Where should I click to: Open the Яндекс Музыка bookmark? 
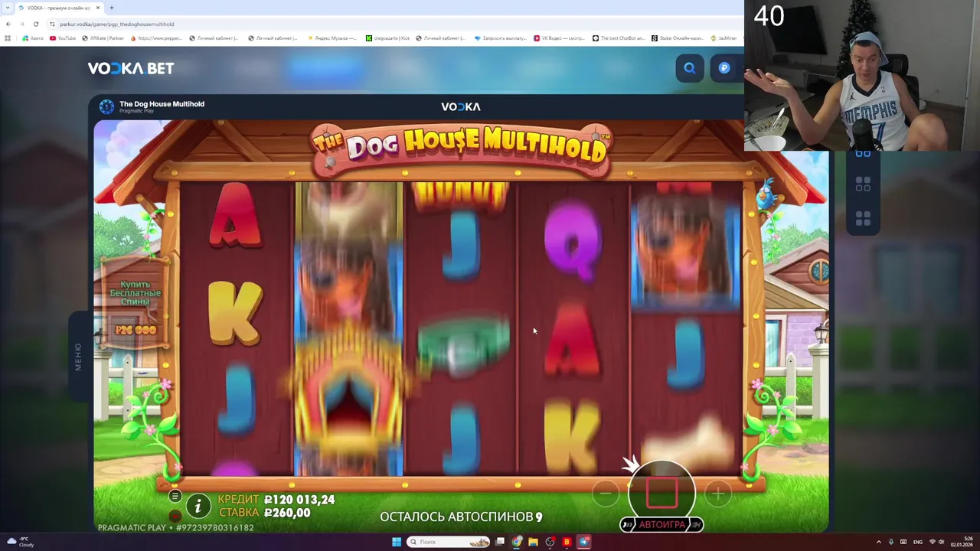click(x=332, y=38)
